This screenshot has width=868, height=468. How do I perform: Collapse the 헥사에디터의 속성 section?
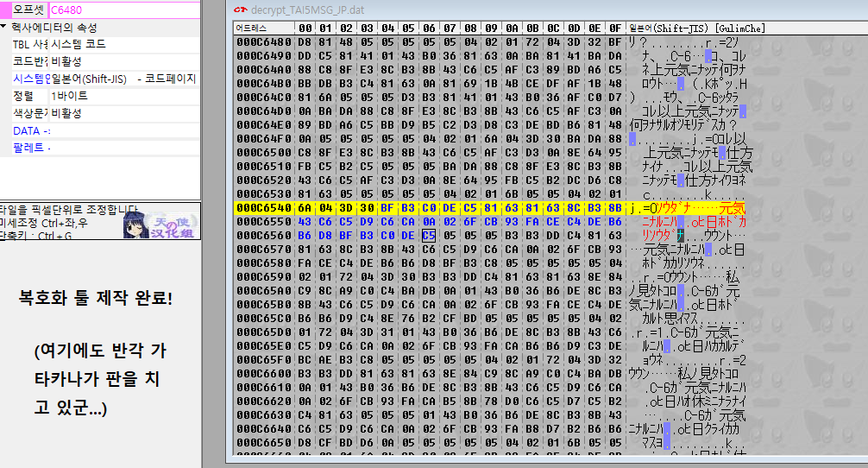pyautogui.click(x=3, y=27)
